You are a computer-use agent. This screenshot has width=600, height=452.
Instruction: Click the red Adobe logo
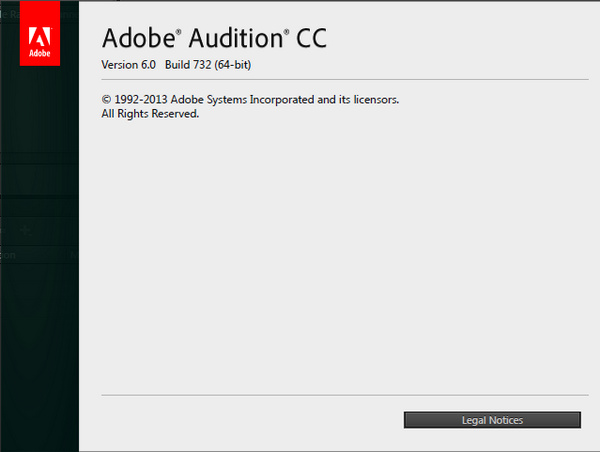(x=40, y=33)
